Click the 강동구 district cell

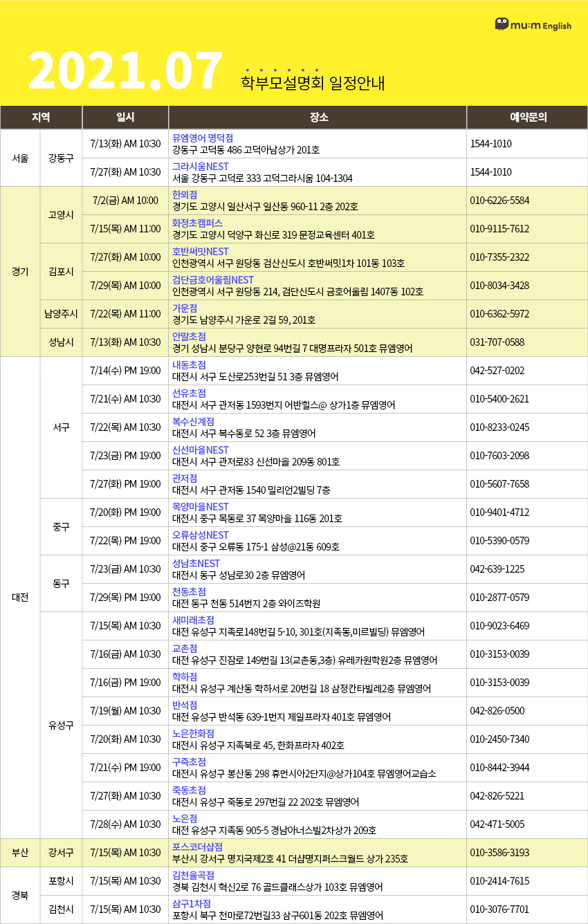coord(62,158)
